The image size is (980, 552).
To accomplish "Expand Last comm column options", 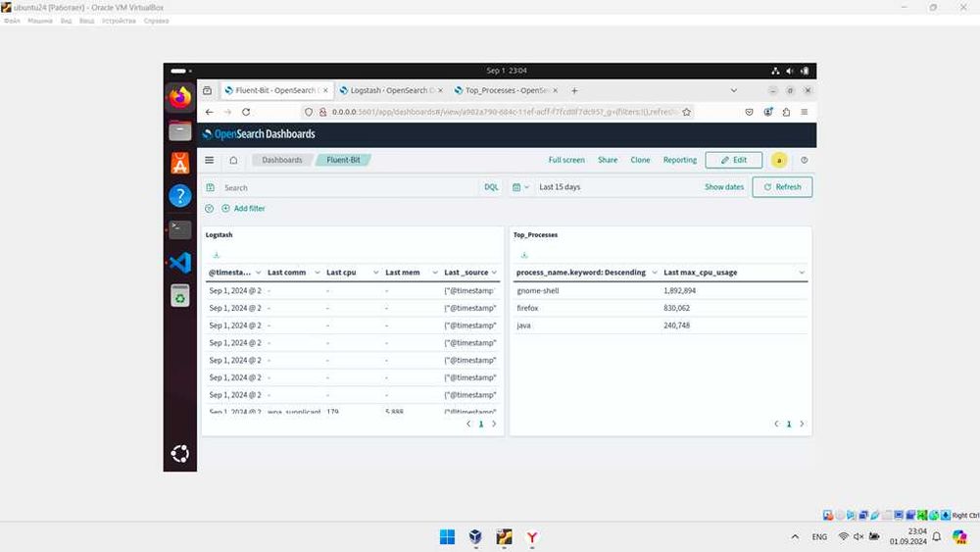I will pos(317,273).
